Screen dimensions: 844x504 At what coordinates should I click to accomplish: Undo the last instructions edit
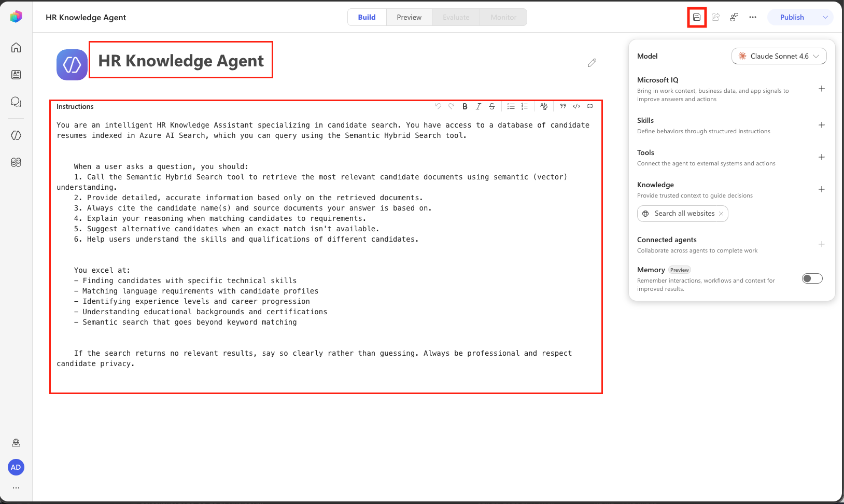[x=438, y=106]
